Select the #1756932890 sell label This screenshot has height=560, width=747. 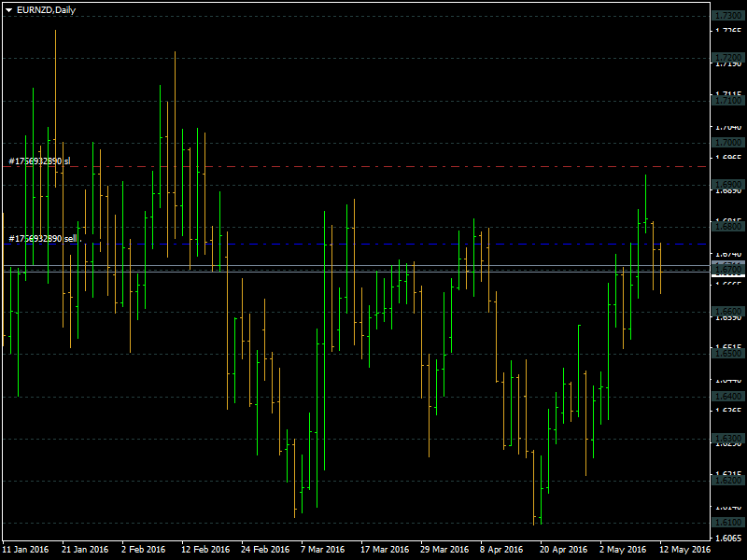43,238
